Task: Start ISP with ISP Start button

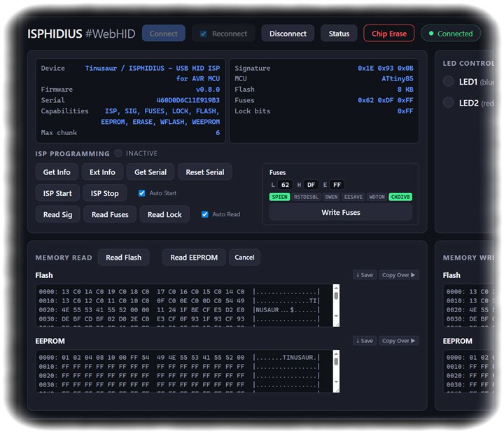Action: [57, 193]
